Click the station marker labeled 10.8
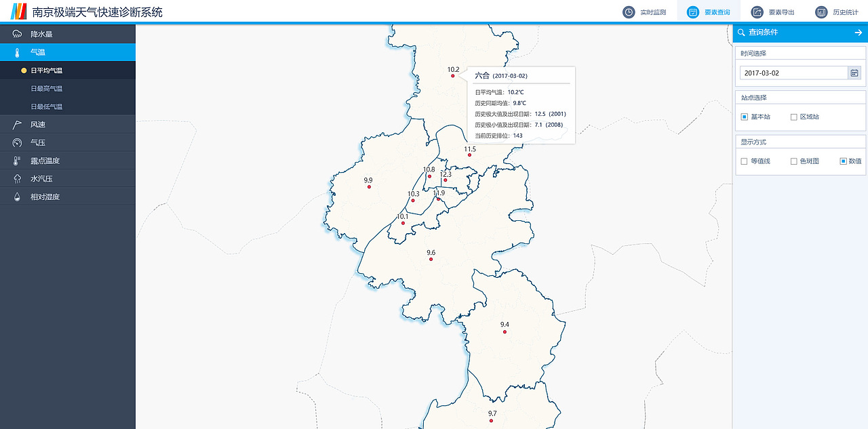The image size is (868, 429). pos(429,176)
